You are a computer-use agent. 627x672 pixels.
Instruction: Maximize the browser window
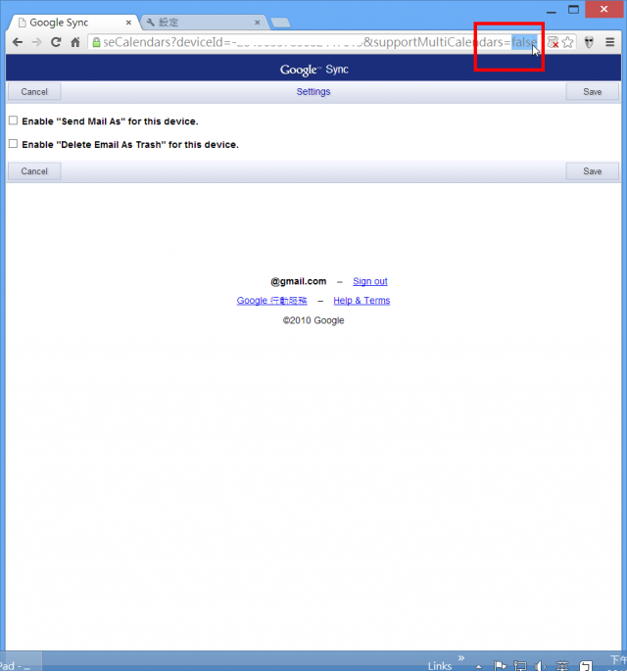point(573,10)
